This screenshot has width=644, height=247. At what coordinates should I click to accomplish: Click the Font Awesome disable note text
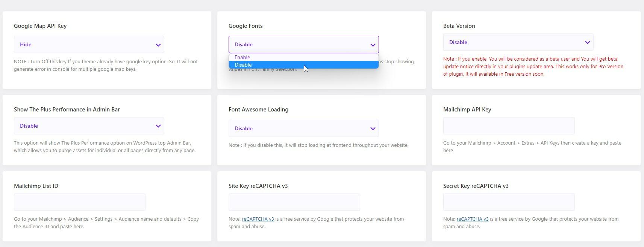tap(318, 145)
